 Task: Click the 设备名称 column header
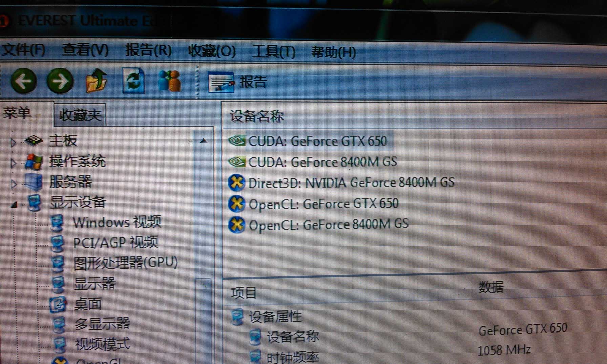(257, 116)
